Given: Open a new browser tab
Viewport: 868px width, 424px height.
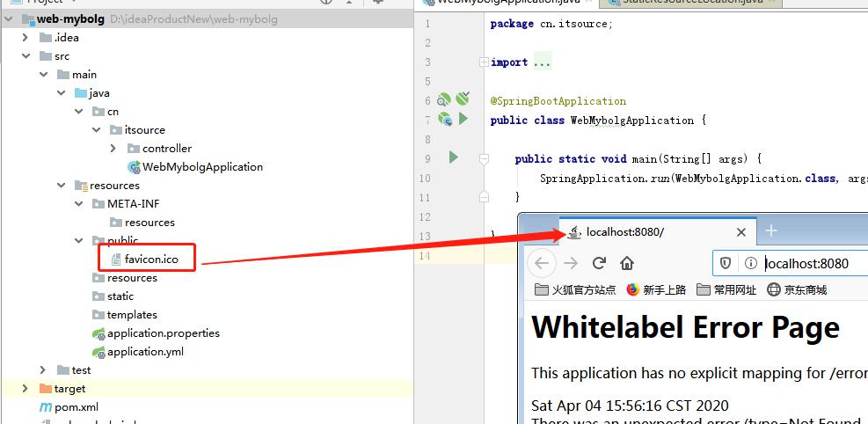Looking at the screenshot, I should pyautogui.click(x=770, y=230).
